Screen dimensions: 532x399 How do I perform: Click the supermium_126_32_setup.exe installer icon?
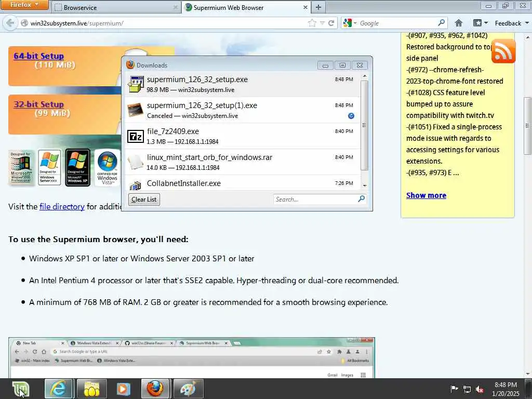pos(136,84)
